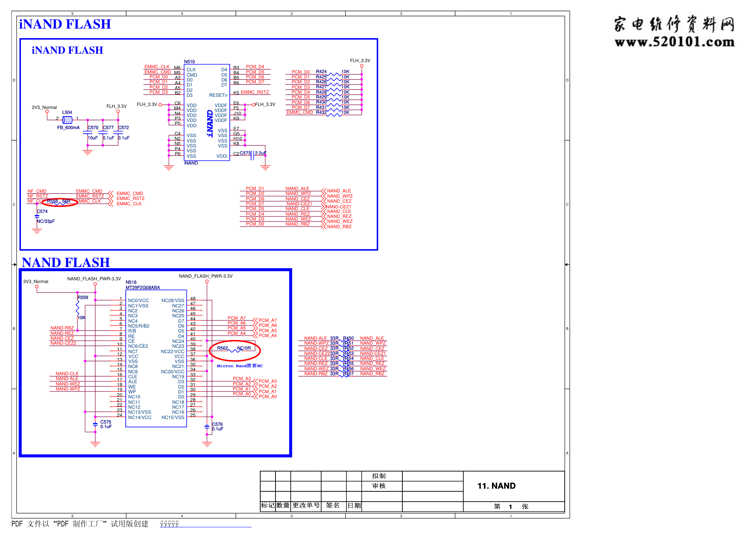Screen dimensions: 756x534
Task: Click the www.520101.com website text
Action: (x=674, y=42)
